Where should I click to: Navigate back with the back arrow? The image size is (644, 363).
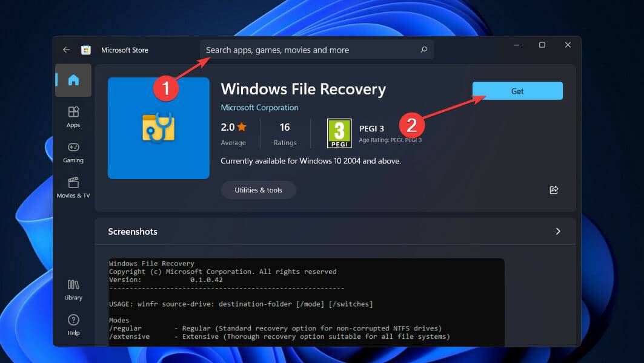(x=67, y=50)
